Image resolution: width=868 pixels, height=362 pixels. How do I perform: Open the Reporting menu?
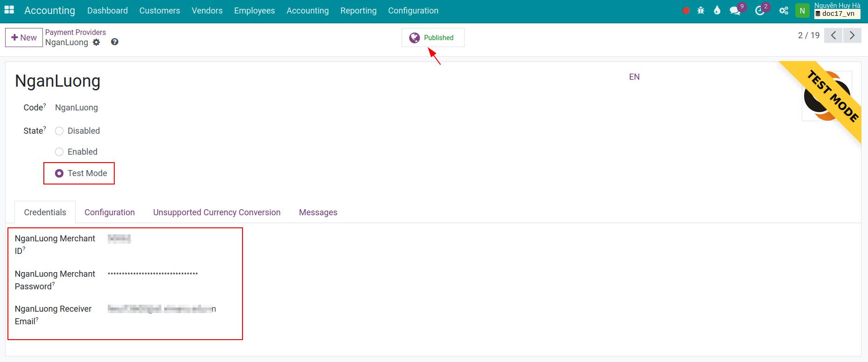pos(358,11)
